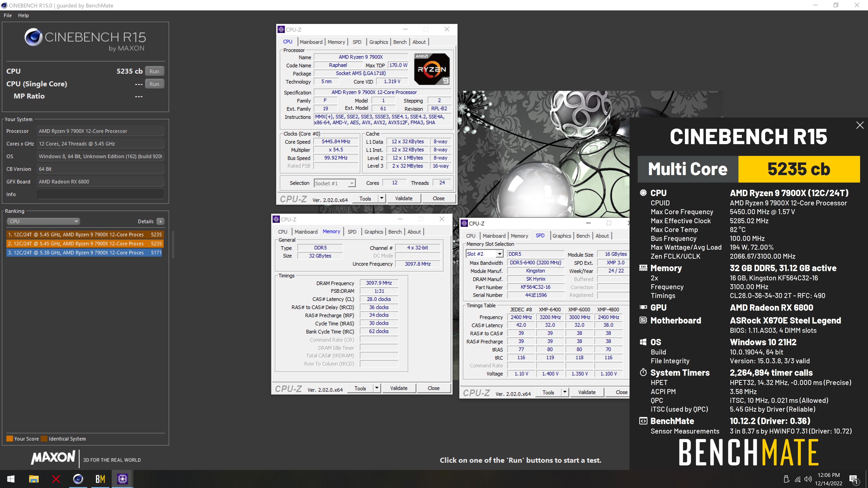Click Tools button in Memory window
868x488 pixels.
[x=360, y=388]
